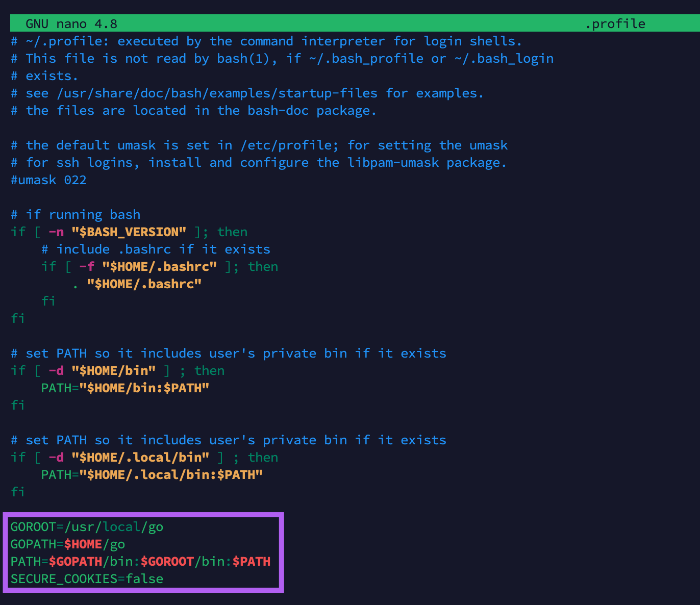The height and width of the screenshot is (605, 700).
Task: Select the -f flag checking .bashrc existence
Action: 87,266
